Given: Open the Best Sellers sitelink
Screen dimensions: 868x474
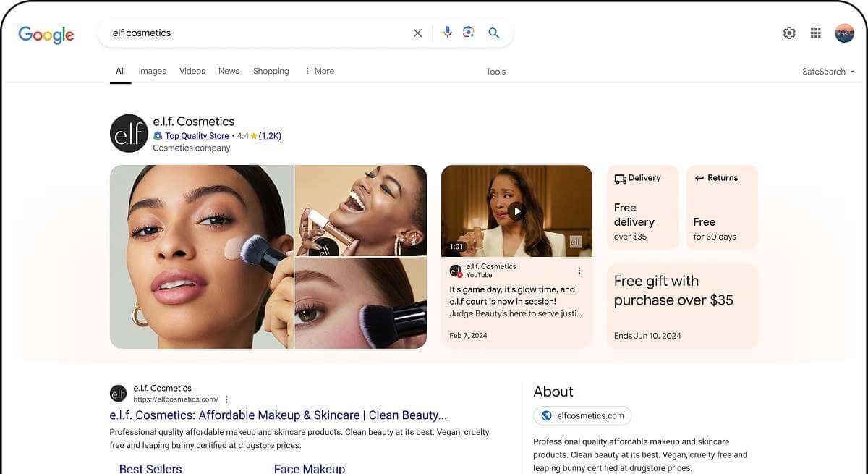Looking at the screenshot, I should point(150,468).
